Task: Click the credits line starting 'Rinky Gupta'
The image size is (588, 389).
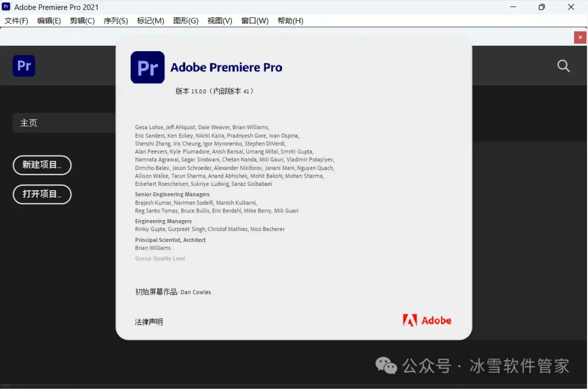Action: 210,229
